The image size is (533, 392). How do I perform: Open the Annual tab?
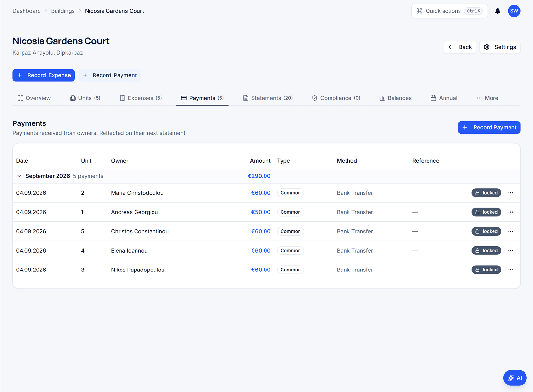point(444,98)
